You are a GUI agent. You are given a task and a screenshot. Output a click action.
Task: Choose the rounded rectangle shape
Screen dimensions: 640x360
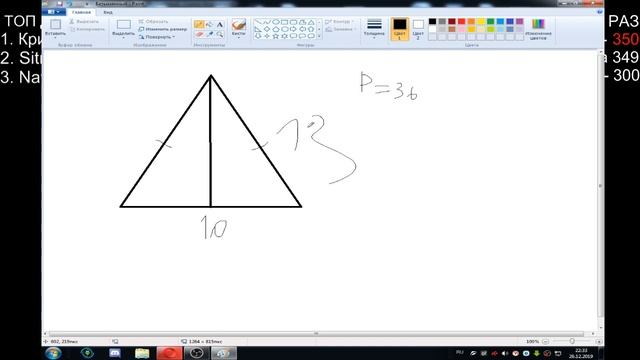click(293, 22)
